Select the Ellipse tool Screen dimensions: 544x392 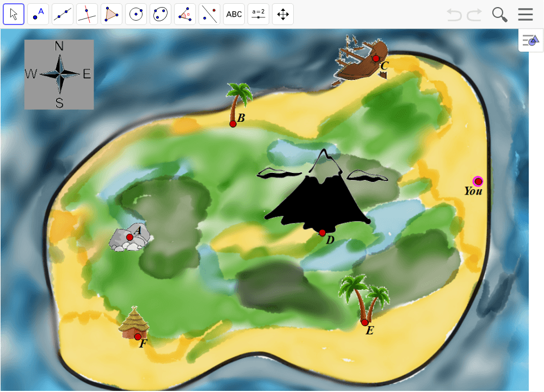pyautogui.click(x=160, y=14)
